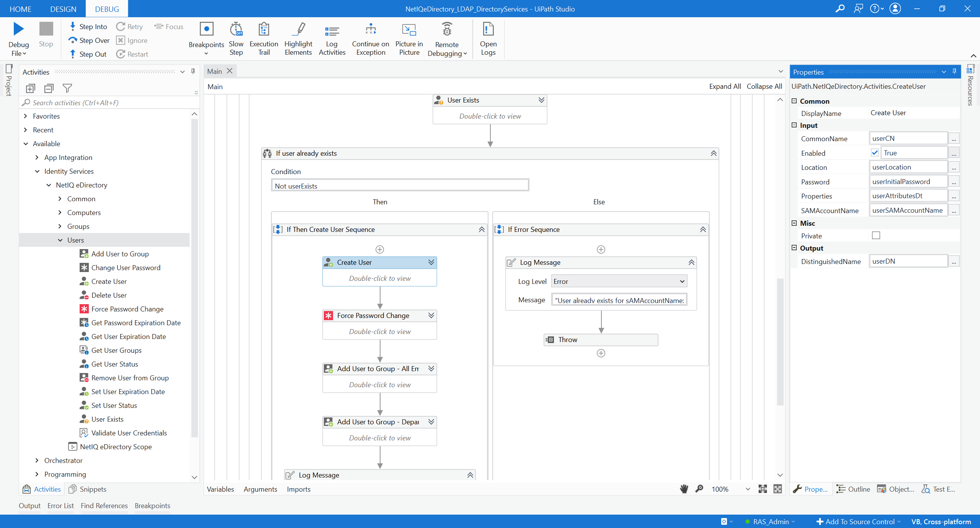Screen dimensions: 980x528
Task: Toggle the Private checkbox in Properties
Action: (x=876, y=235)
